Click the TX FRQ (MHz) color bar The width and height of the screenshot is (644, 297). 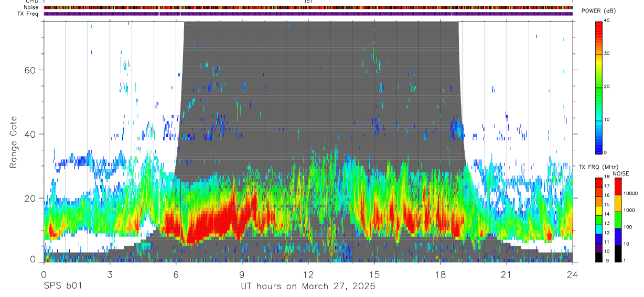pyautogui.click(x=598, y=219)
